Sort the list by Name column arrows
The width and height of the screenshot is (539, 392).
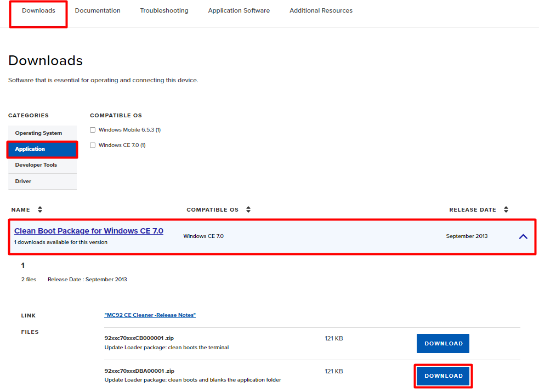[x=40, y=210]
